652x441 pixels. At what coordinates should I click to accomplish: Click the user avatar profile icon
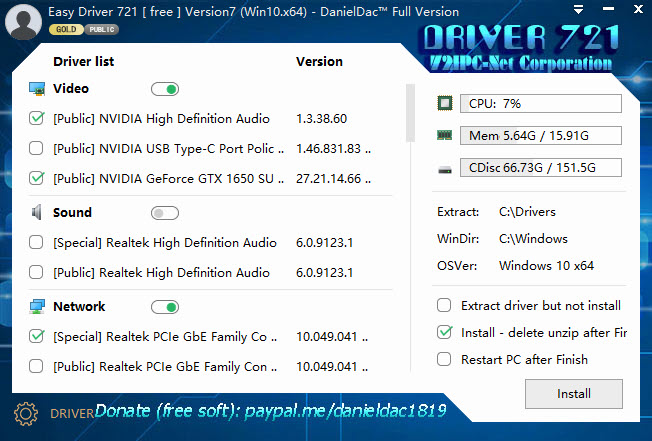[x=23, y=22]
